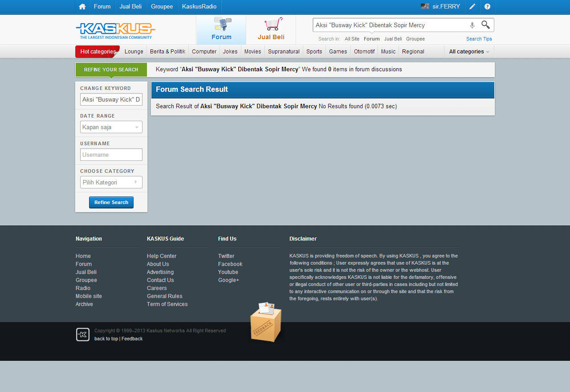Click the pencil edit icon in the top bar
Image resolution: width=570 pixels, height=392 pixels.
pos(472,7)
